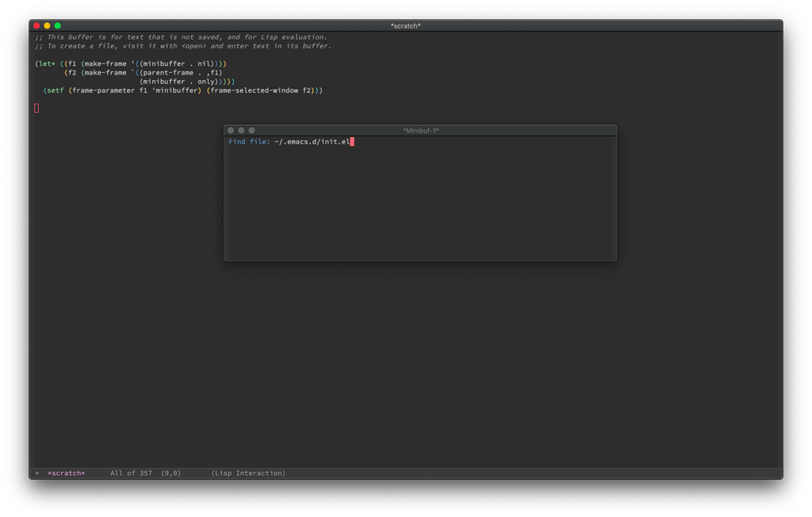Click the file path ~/.emacs.d/init.el
The image size is (812, 517).
pyautogui.click(x=312, y=140)
